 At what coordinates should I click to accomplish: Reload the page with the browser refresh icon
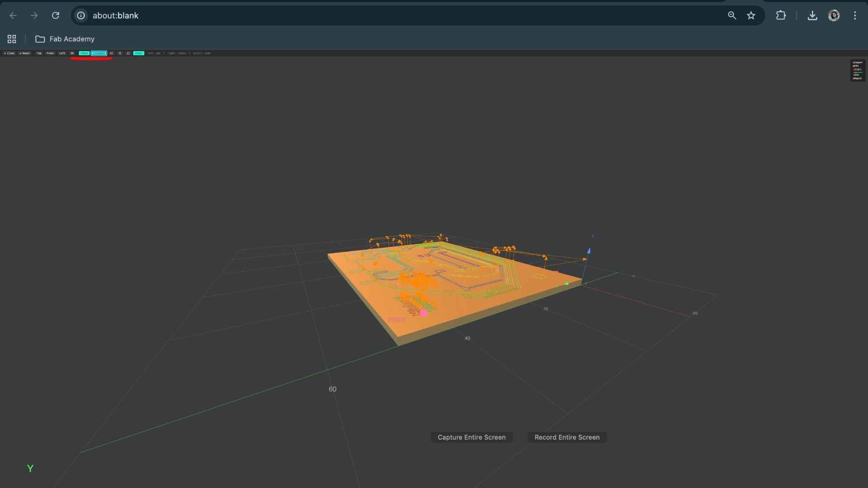pyautogui.click(x=56, y=15)
